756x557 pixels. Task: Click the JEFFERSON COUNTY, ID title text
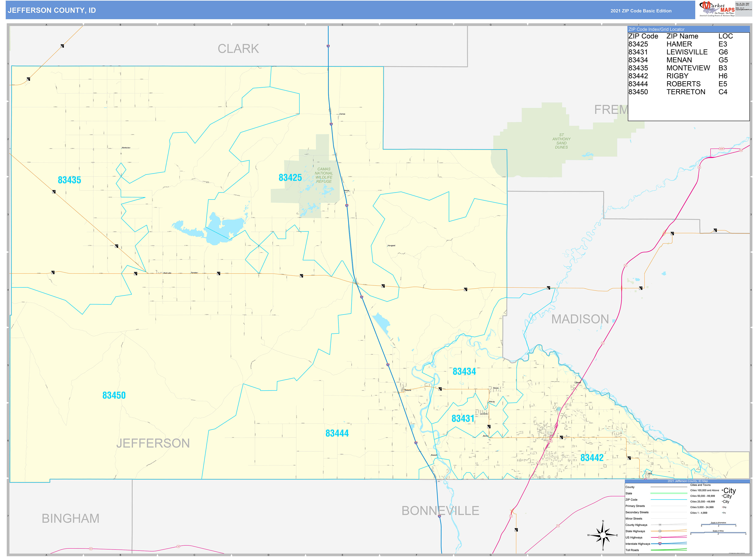(52, 10)
